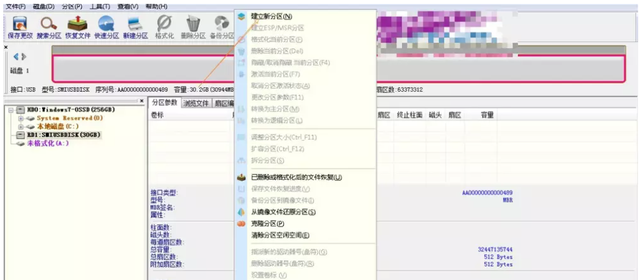644x280 pixels.
Task: Close the disk map panel with small x
Action: click(6, 47)
